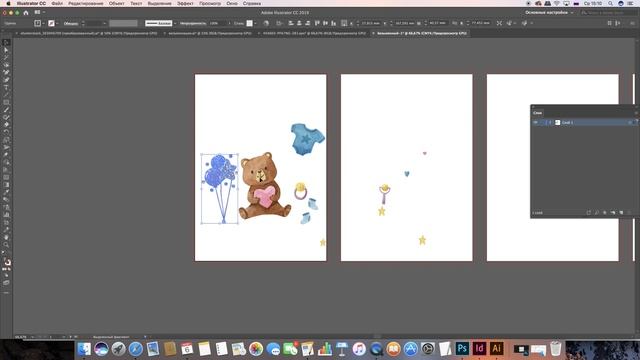Open the Редактирование menu
This screenshot has width=640, height=360.
pyautogui.click(x=86, y=3)
